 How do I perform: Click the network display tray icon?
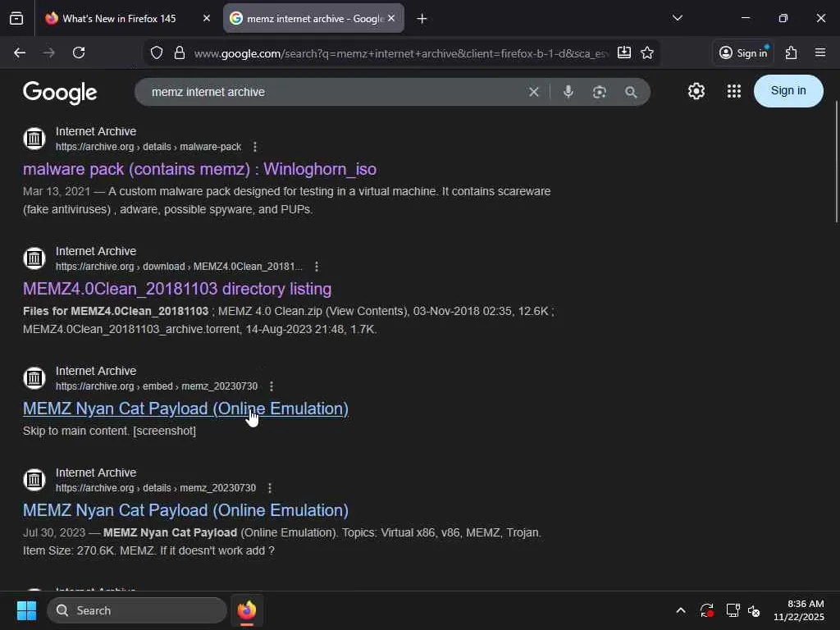pyautogui.click(x=733, y=610)
